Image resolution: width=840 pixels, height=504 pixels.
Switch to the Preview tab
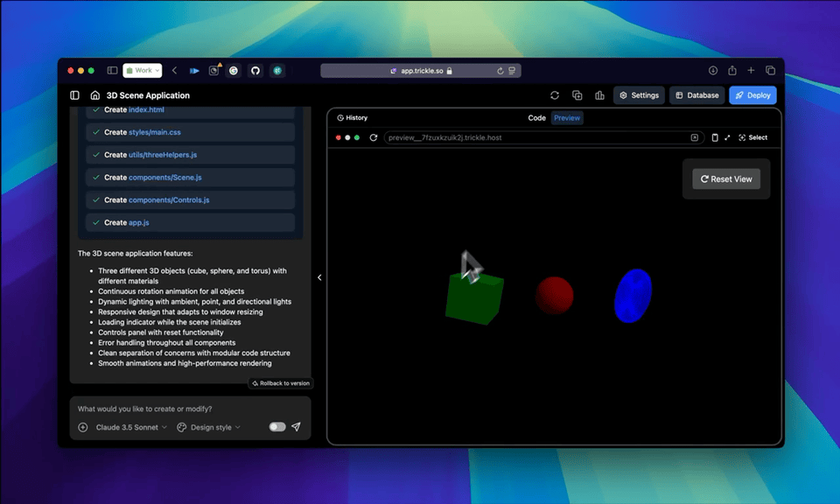pyautogui.click(x=567, y=118)
